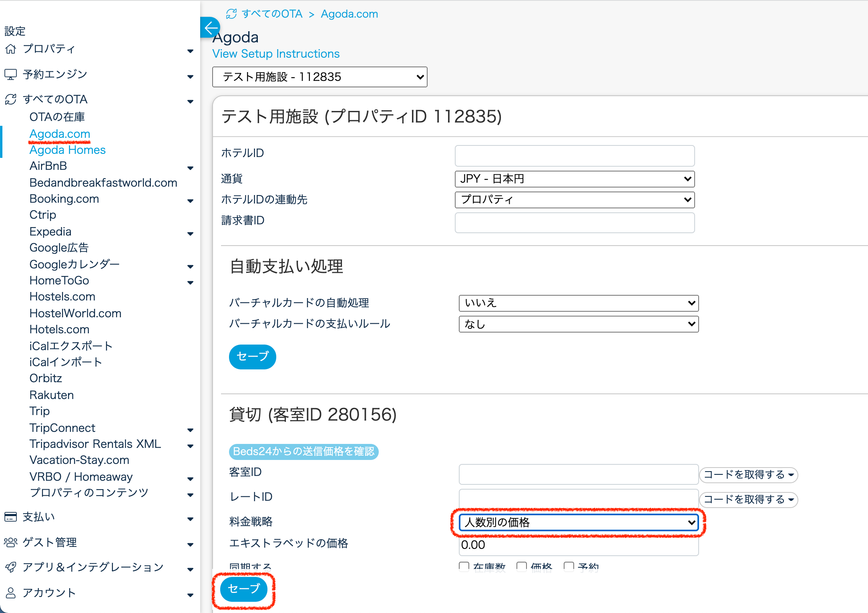Click into the ホテルID input field
The height and width of the screenshot is (613, 868).
(574, 155)
